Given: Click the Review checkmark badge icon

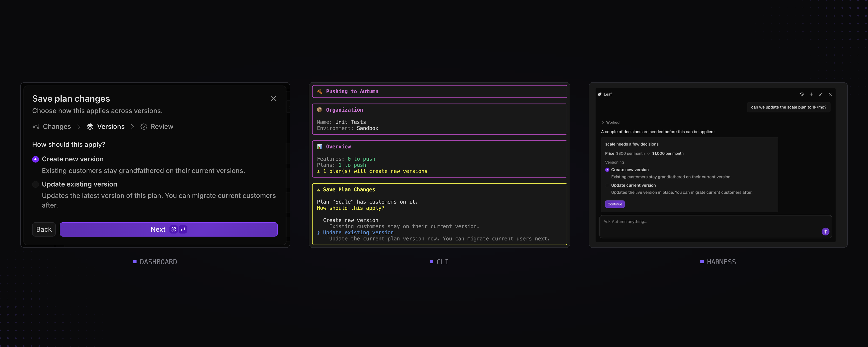Looking at the screenshot, I should pyautogui.click(x=144, y=127).
